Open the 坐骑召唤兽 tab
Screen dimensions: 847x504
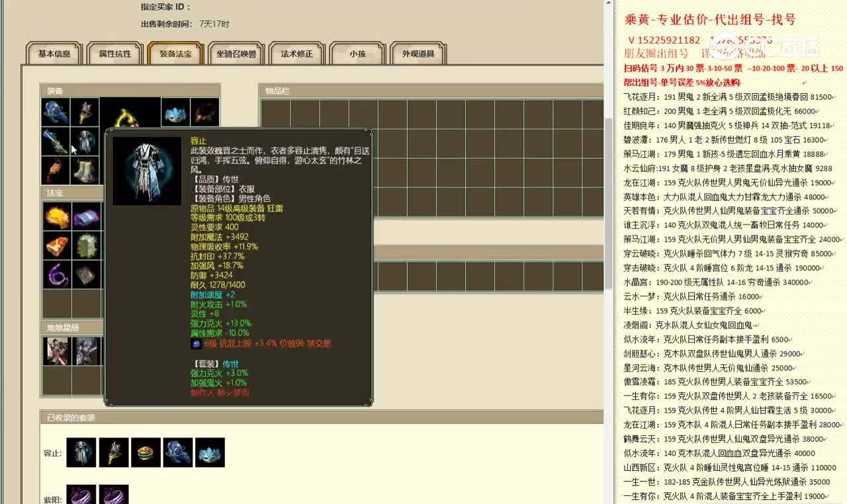(237, 54)
